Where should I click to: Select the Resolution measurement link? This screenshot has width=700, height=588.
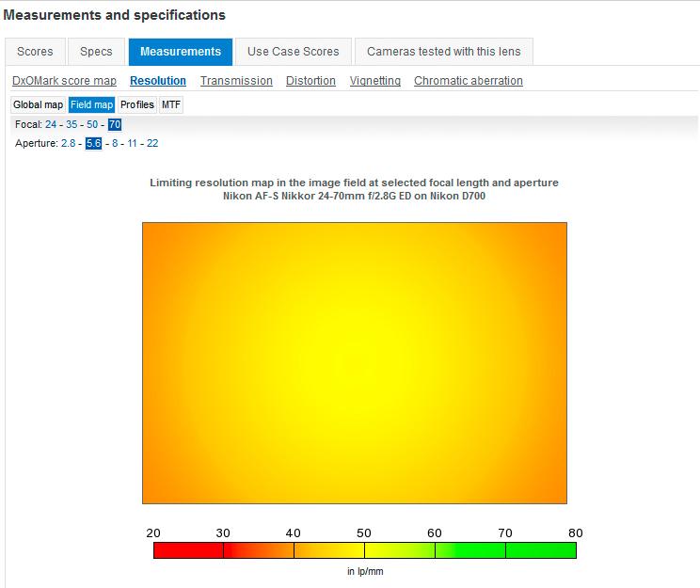(x=158, y=81)
